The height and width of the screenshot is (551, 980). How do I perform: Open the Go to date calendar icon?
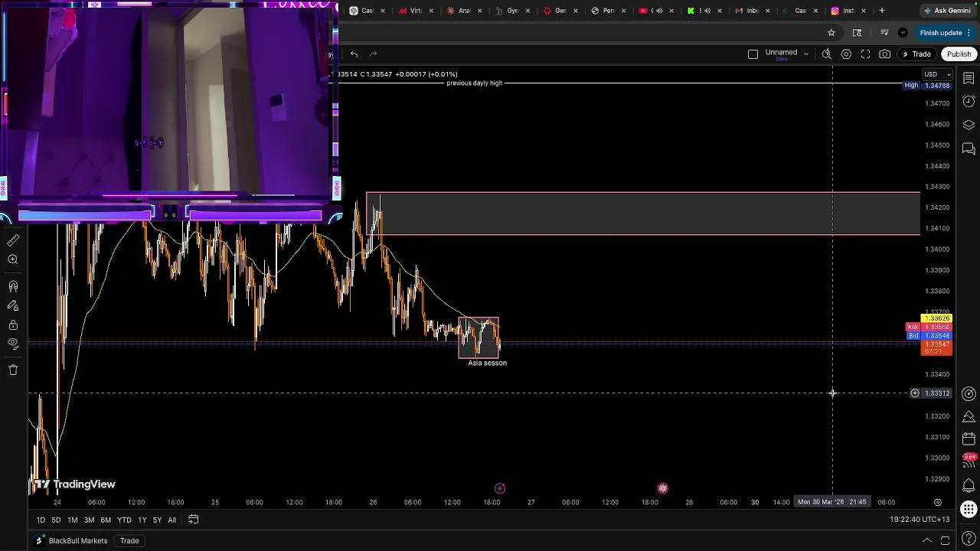[x=194, y=520]
